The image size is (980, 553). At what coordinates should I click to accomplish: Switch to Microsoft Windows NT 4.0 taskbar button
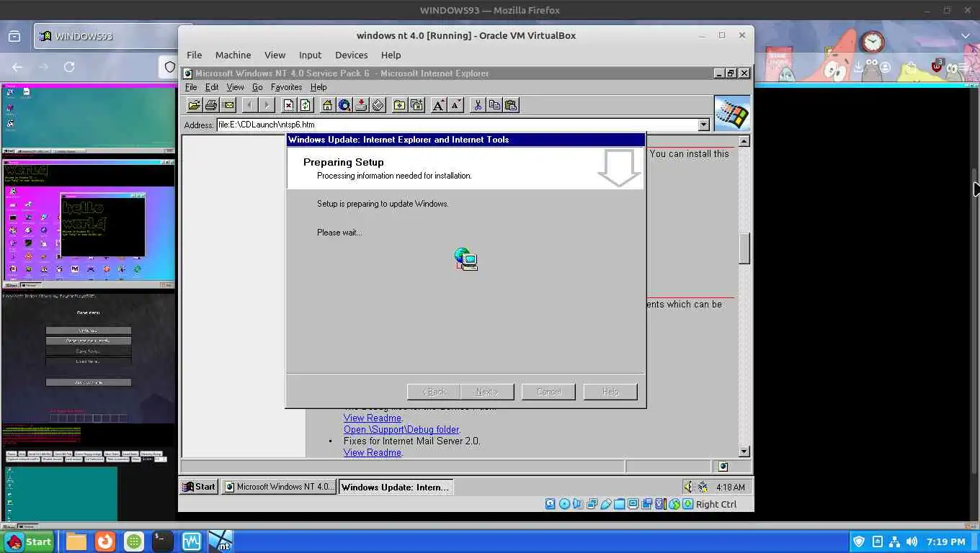click(x=278, y=487)
